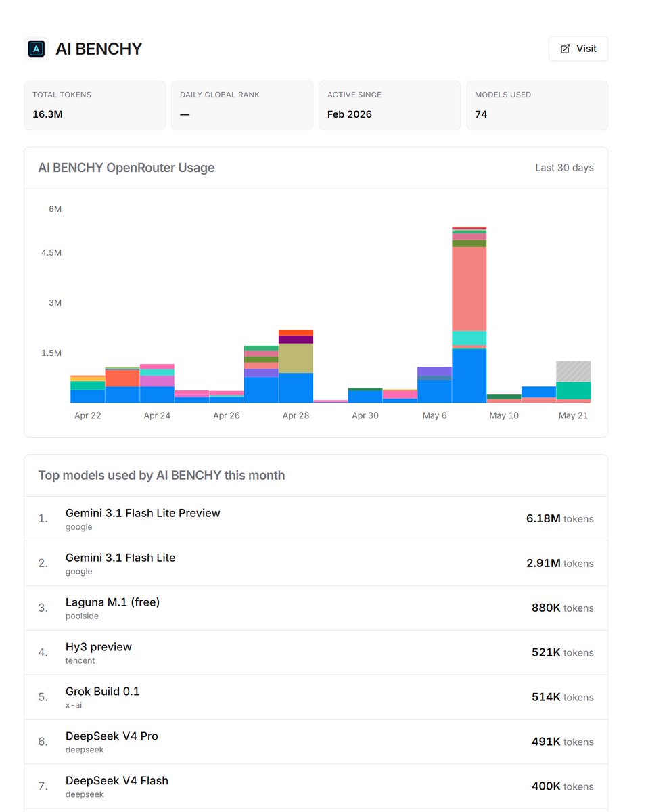The image size is (646, 812).
Task: Click the blue segment of Apr 22 bar
Action: click(x=87, y=396)
